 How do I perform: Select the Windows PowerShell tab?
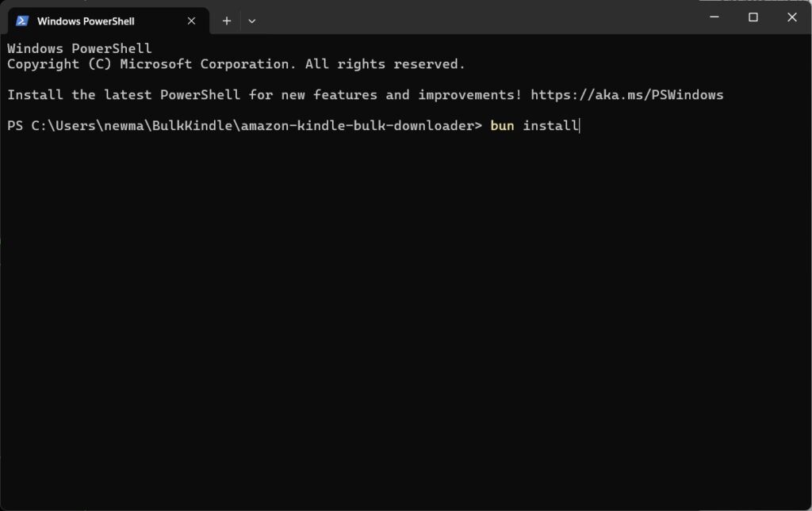(x=86, y=21)
